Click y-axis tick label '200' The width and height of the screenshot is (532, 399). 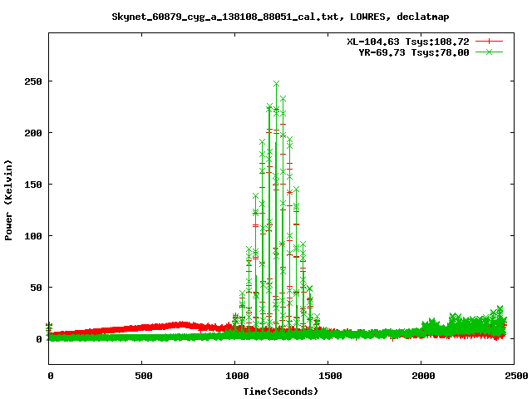(33, 133)
